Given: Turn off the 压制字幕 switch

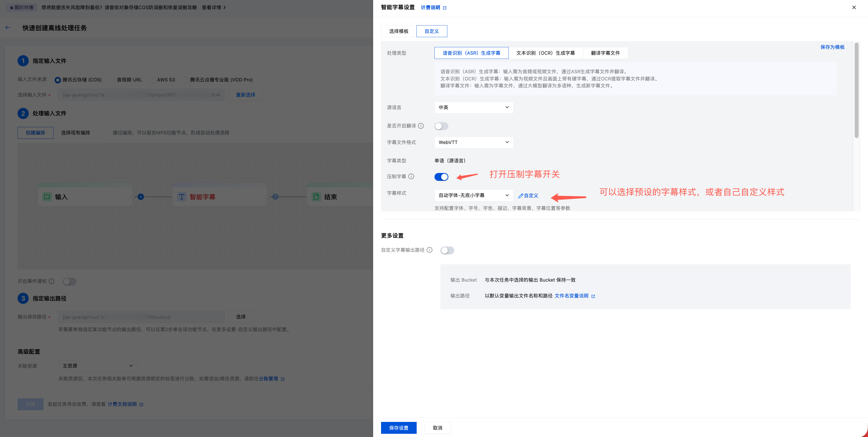Looking at the screenshot, I should click(x=441, y=177).
